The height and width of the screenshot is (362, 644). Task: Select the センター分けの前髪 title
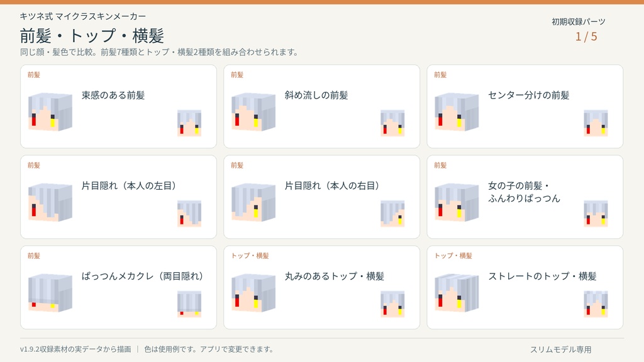pos(528,96)
